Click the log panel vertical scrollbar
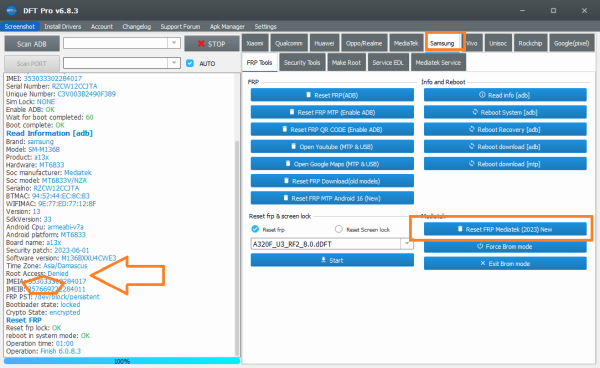The height and width of the screenshot is (368, 600). pos(237,249)
